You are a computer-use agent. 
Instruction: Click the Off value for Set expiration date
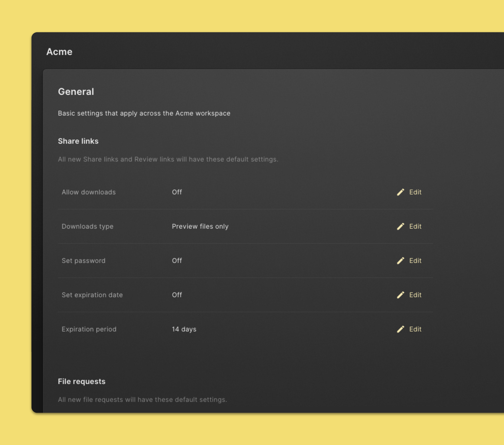177,295
